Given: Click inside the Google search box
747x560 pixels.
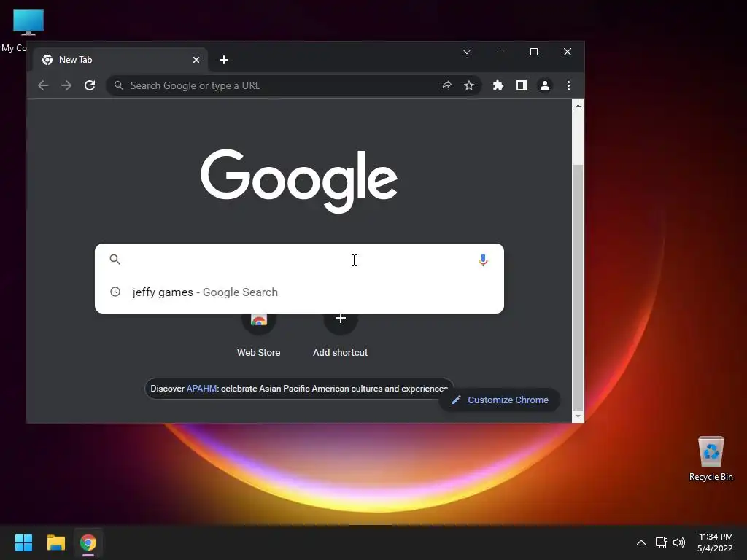Looking at the screenshot, I should click(x=299, y=260).
